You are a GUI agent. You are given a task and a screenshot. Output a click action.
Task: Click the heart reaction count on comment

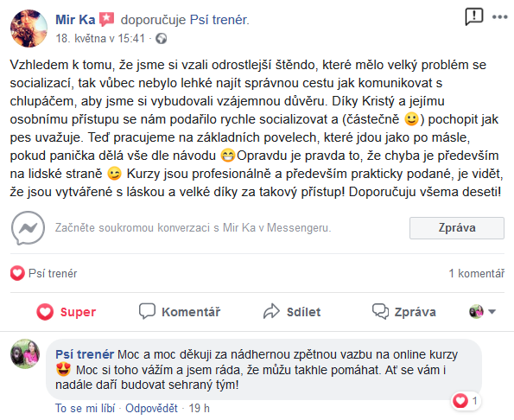click(x=466, y=401)
